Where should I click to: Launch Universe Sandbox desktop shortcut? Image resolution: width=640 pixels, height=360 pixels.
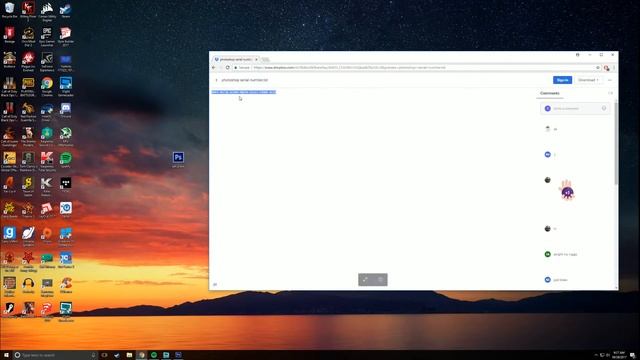click(28, 236)
